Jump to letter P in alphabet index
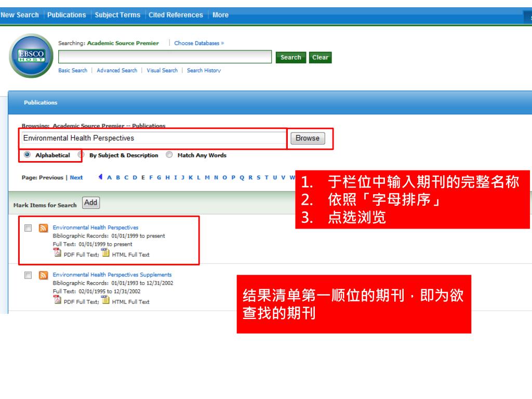The width and height of the screenshot is (532, 399). click(233, 178)
